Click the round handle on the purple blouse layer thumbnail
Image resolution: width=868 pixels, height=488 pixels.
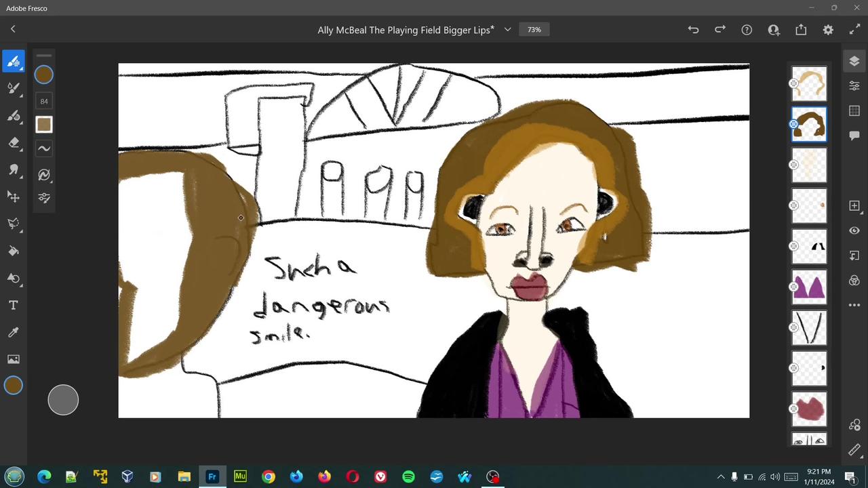[793, 287]
